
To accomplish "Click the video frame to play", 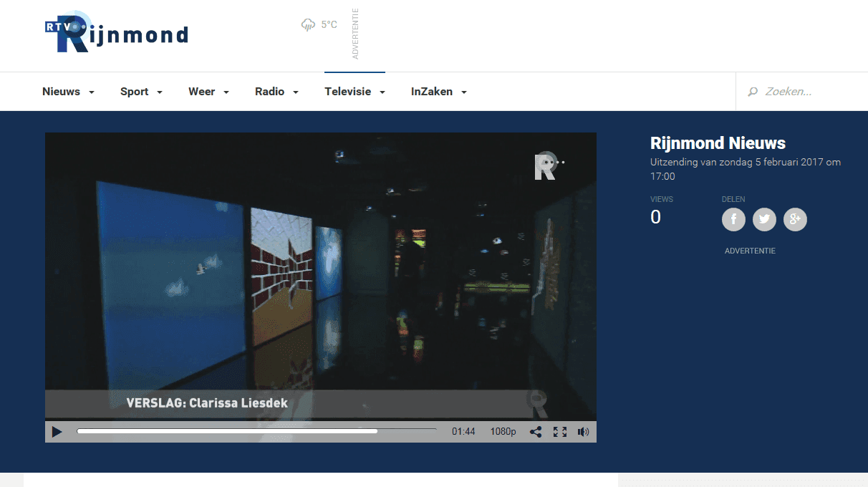I will (321, 276).
